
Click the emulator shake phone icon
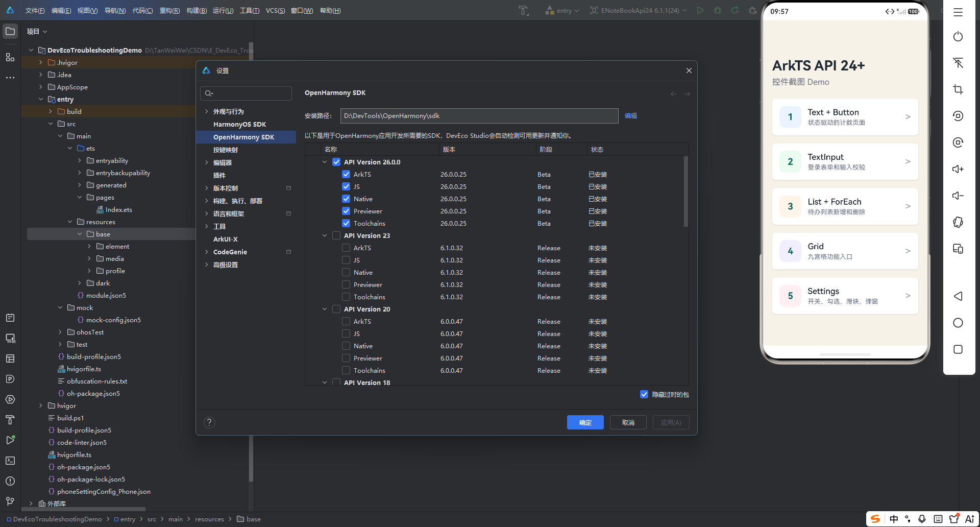[x=958, y=222]
